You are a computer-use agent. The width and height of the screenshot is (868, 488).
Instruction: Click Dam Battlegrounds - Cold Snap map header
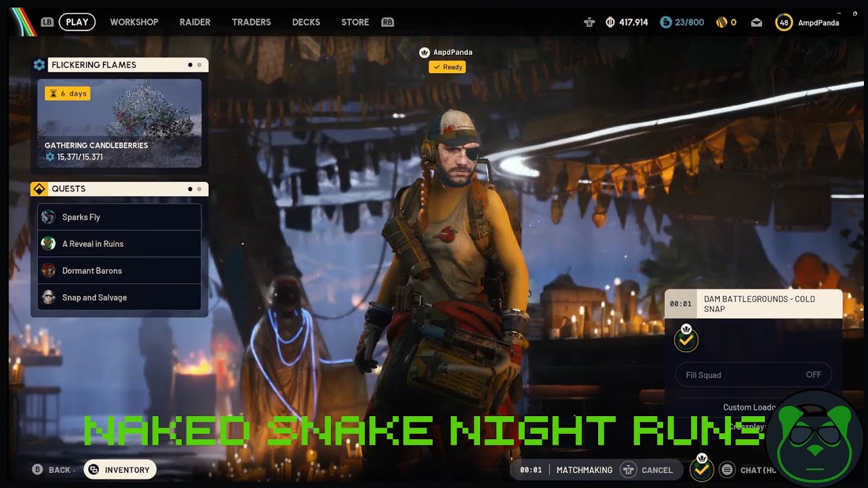coord(753,304)
